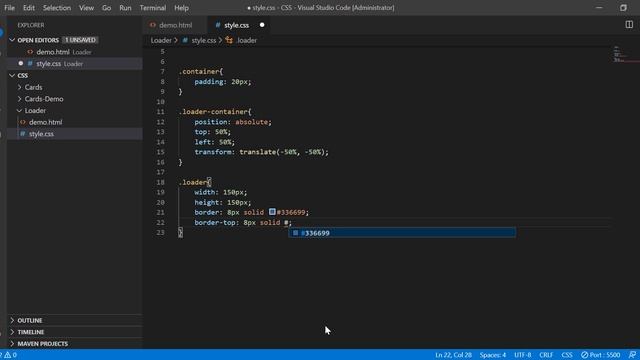Click the warnings count in status bar
This screenshot has width=640, height=360.
[11, 355]
